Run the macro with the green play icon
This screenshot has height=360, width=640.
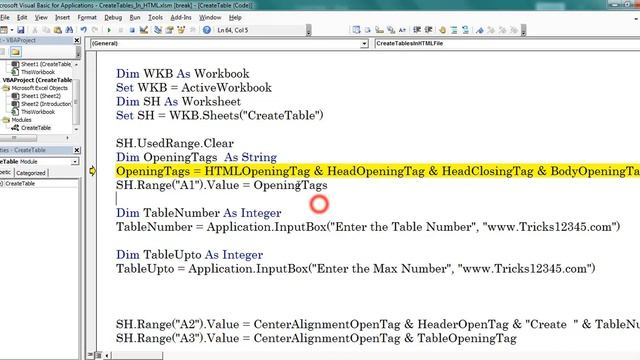(109, 30)
